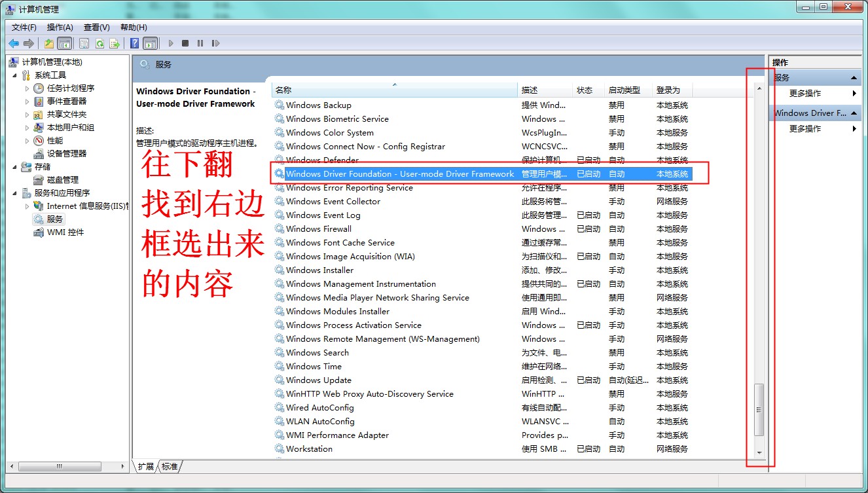Sort services by 名称 column header

[395, 90]
